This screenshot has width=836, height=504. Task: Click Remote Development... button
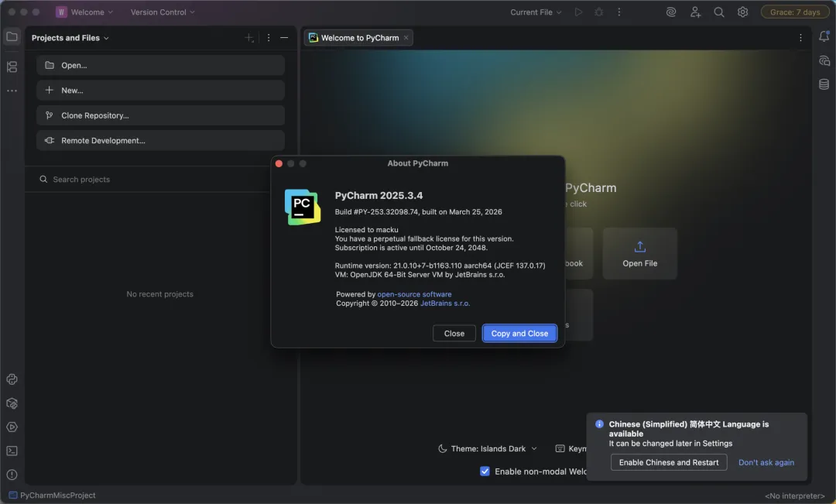[160, 140]
